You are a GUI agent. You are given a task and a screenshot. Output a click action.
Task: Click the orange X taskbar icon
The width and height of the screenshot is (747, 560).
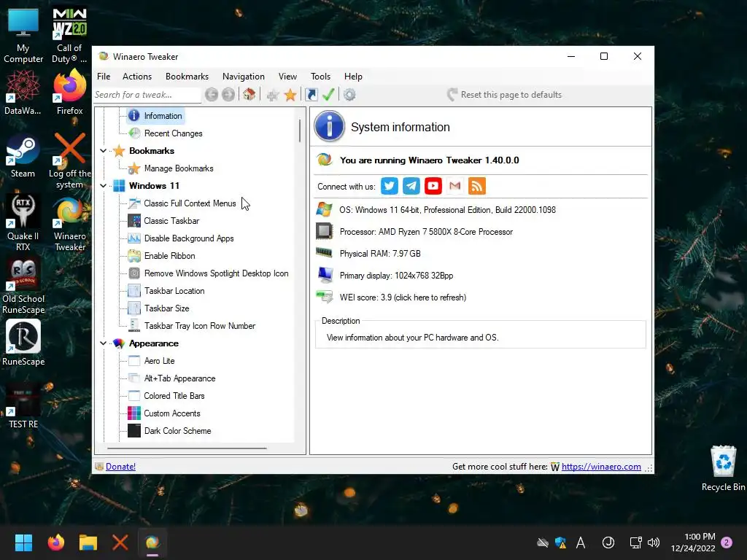(x=120, y=542)
